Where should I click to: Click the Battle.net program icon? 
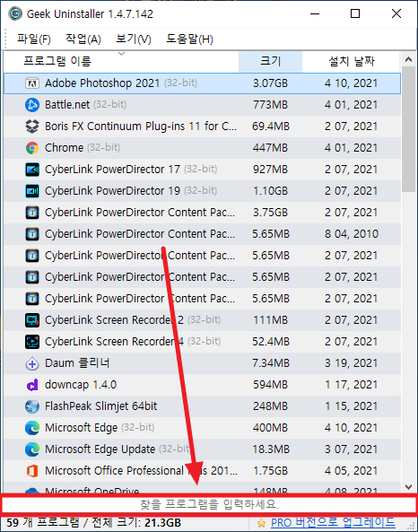click(32, 105)
